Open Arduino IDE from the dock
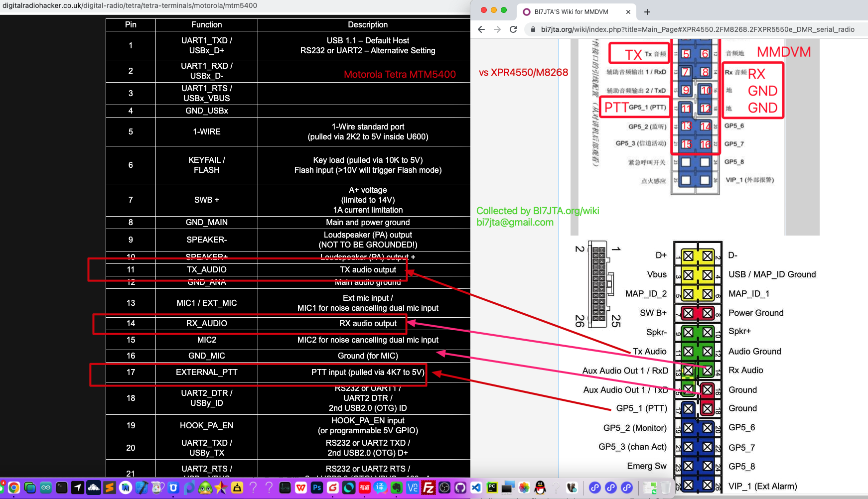868x499 pixels. pos(46,488)
